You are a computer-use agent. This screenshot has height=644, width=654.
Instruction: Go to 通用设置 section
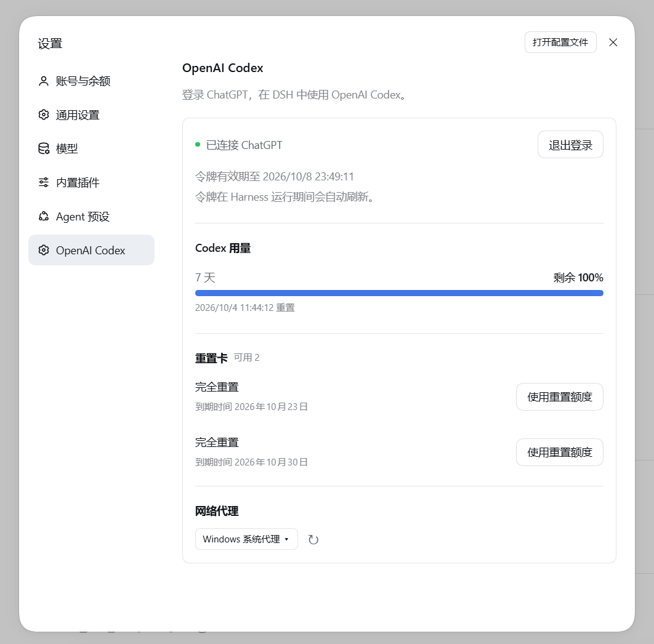91,115
